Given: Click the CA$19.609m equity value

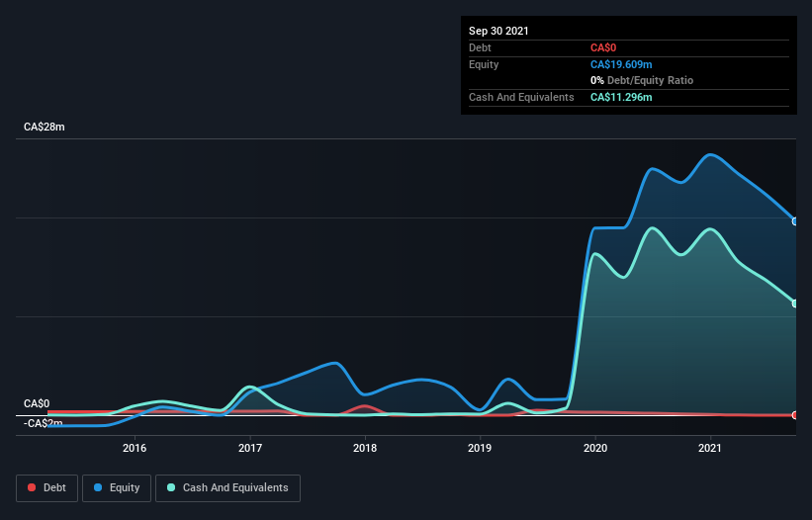Looking at the screenshot, I should pos(621,64).
